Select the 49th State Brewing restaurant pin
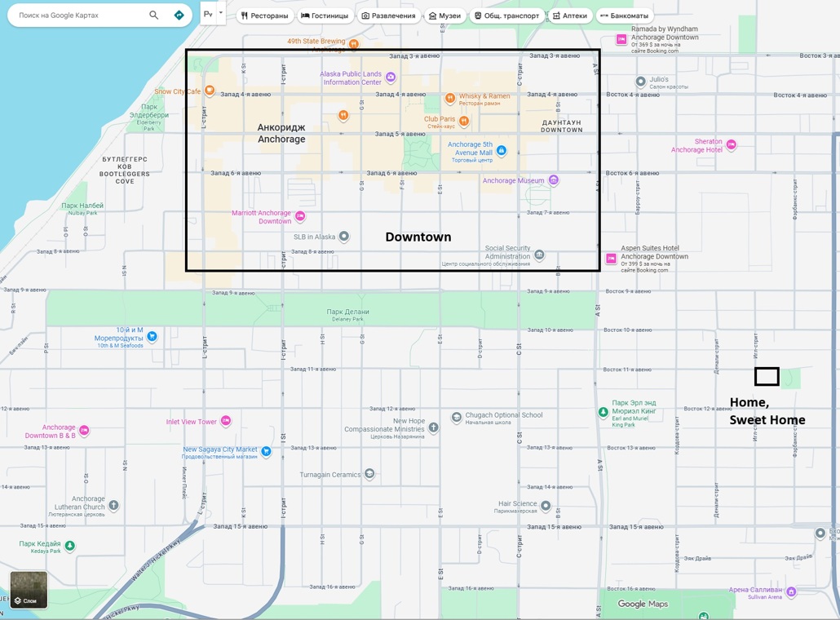 pos(354,43)
